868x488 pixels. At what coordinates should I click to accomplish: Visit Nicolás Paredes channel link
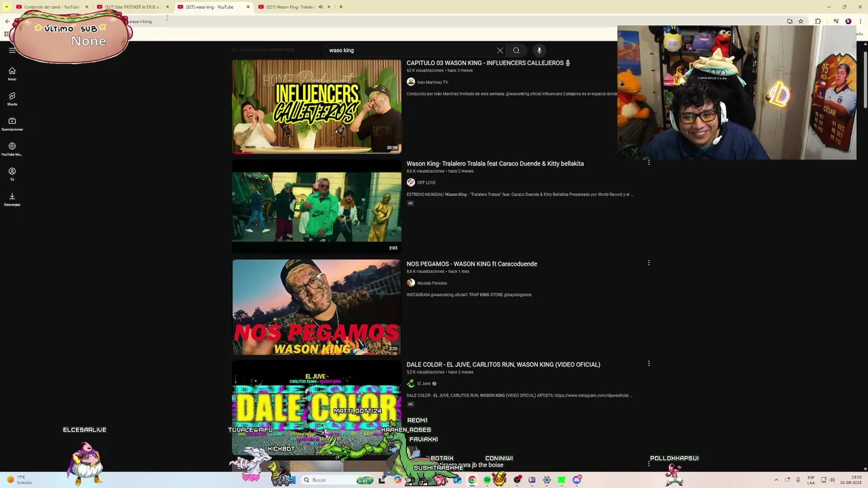(432, 283)
